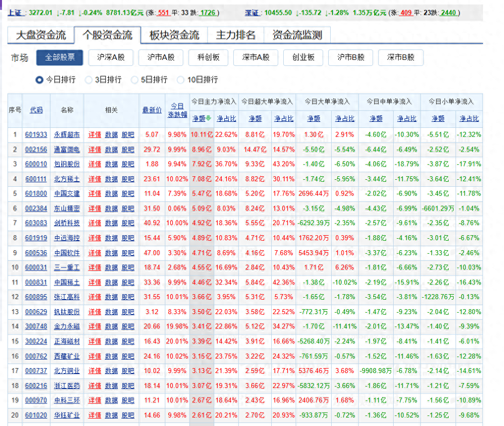Sort by 今日涨跌幅 column header
Viewport: 504px width, 426px height.
177,110
